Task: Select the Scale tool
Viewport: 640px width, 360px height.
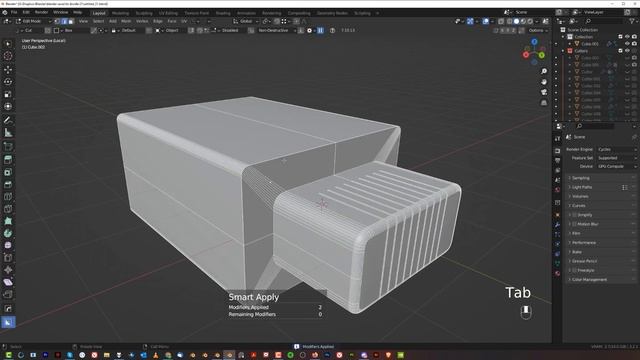Action: (x=8, y=94)
